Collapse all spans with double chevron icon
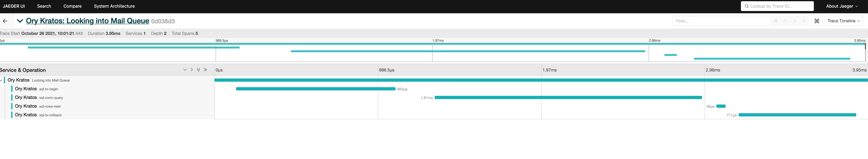The image size is (868, 159). tap(198, 70)
